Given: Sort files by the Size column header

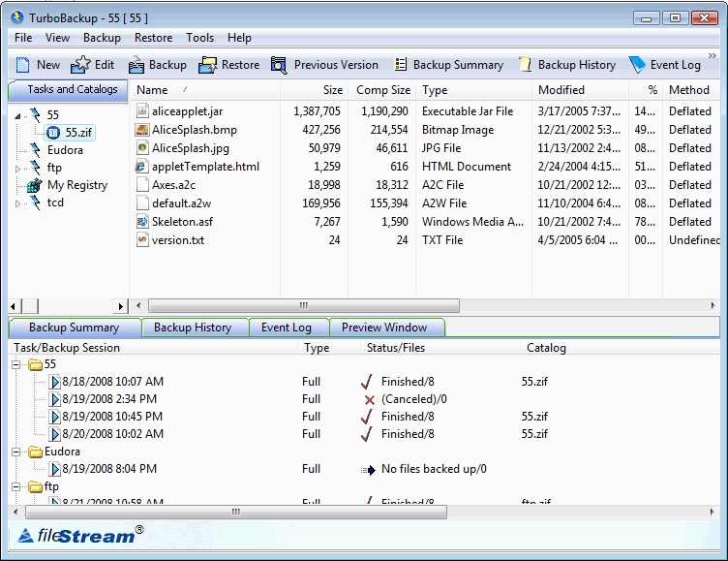Looking at the screenshot, I should click(315, 90).
